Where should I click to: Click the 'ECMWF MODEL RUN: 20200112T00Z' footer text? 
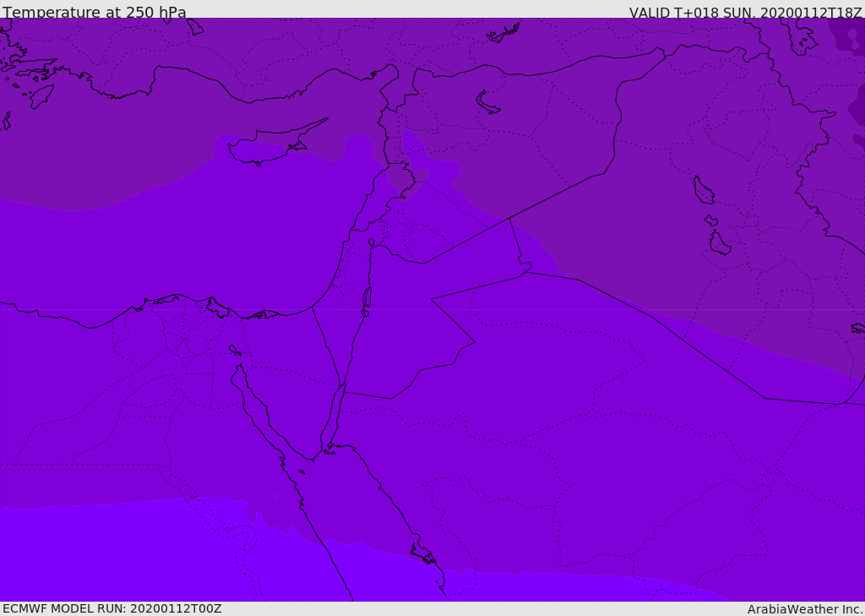point(112,608)
